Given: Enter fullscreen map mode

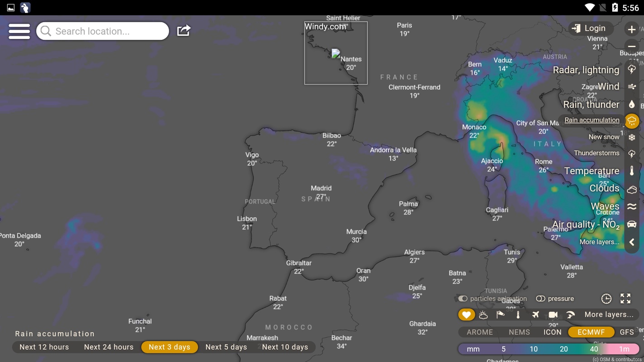Looking at the screenshot, I should click(x=625, y=298).
